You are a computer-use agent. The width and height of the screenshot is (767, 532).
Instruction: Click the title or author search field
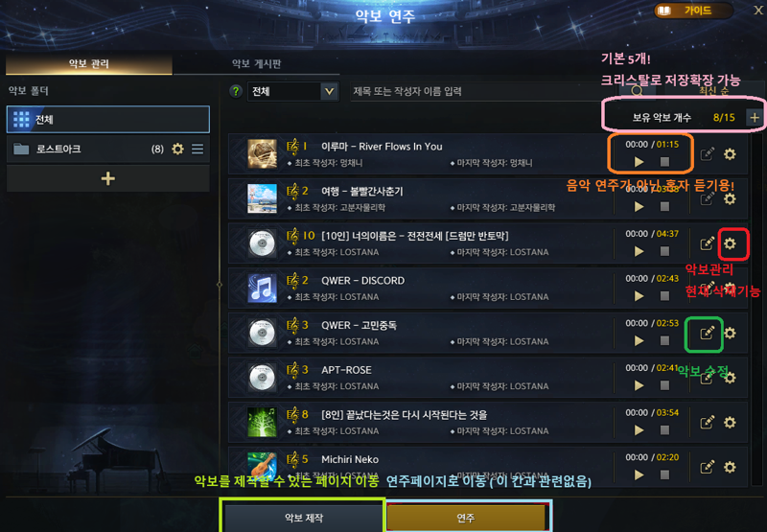click(x=484, y=91)
